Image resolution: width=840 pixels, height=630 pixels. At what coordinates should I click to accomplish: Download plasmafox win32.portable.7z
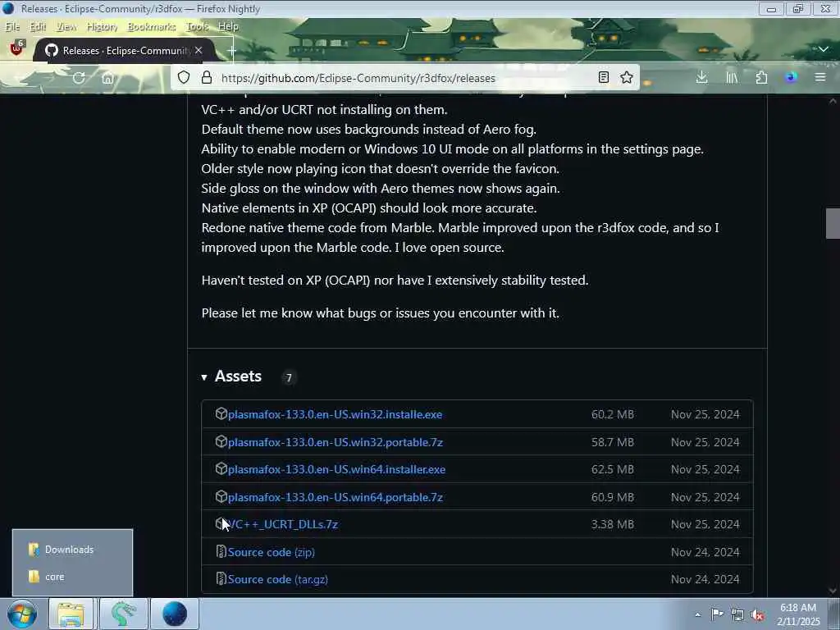point(336,442)
